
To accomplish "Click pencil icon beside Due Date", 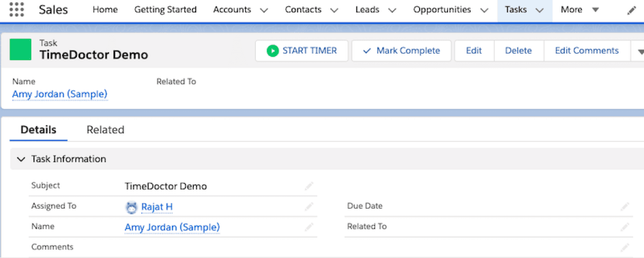I will [x=624, y=207].
